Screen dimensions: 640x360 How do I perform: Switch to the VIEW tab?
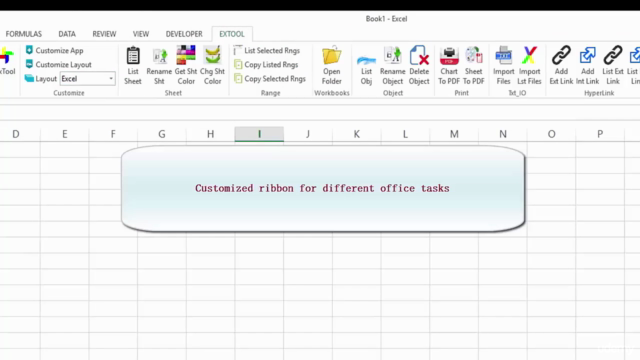coord(141,34)
